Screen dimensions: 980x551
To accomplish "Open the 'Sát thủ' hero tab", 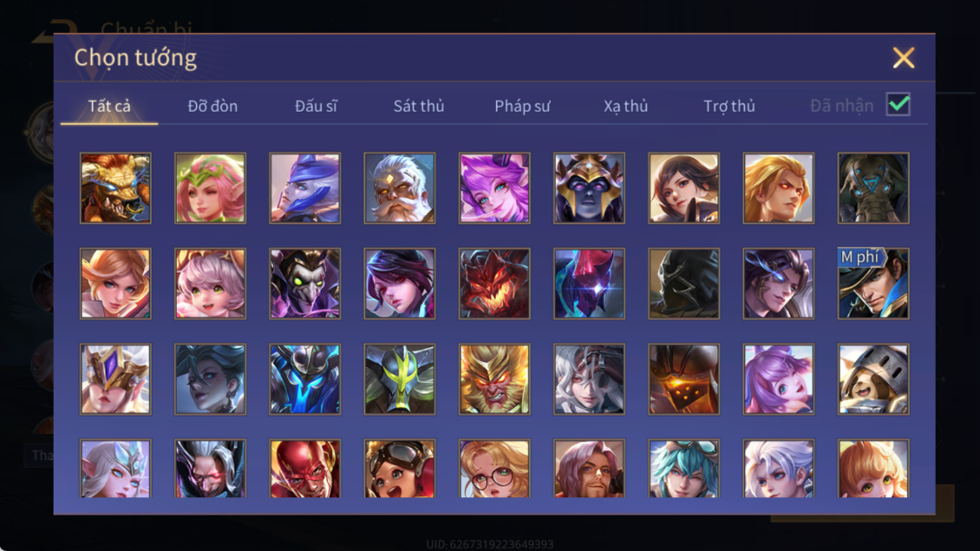I will click(419, 107).
